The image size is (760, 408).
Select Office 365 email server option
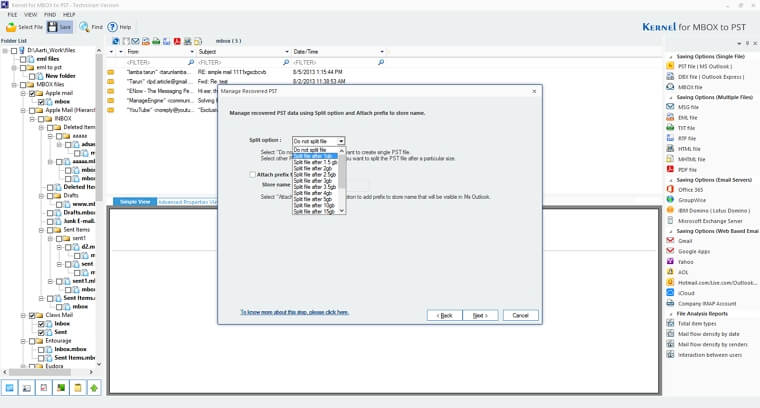point(690,190)
